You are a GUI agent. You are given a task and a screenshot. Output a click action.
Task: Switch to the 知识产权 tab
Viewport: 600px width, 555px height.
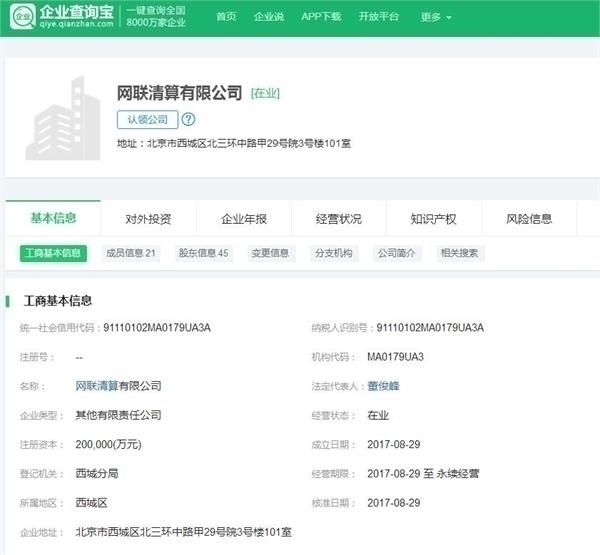434,219
